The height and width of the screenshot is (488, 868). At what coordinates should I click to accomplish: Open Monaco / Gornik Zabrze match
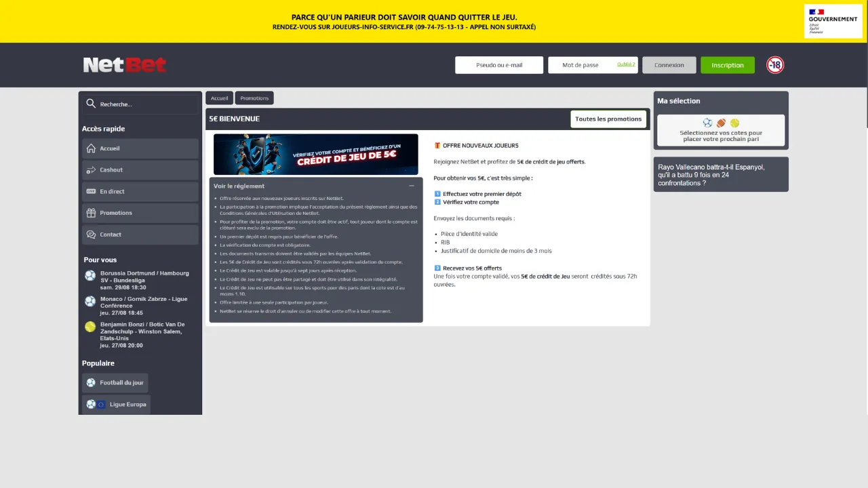pyautogui.click(x=144, y=306)
